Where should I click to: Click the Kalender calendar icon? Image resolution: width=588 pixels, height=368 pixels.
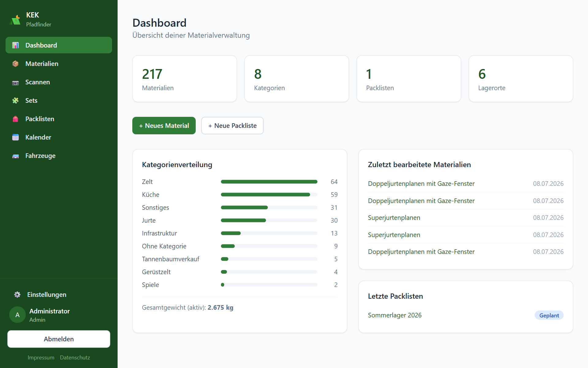(x=15, y=137)
